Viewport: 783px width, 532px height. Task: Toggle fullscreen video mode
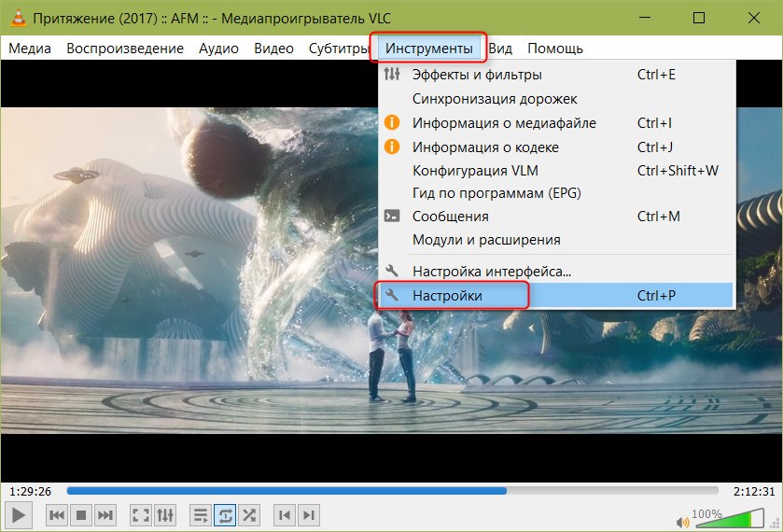(141, 515)
